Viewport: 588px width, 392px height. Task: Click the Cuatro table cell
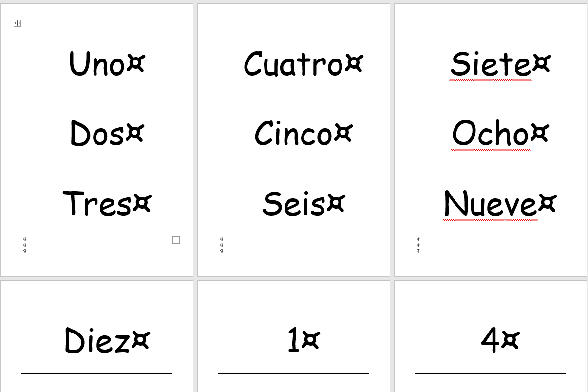293,62
